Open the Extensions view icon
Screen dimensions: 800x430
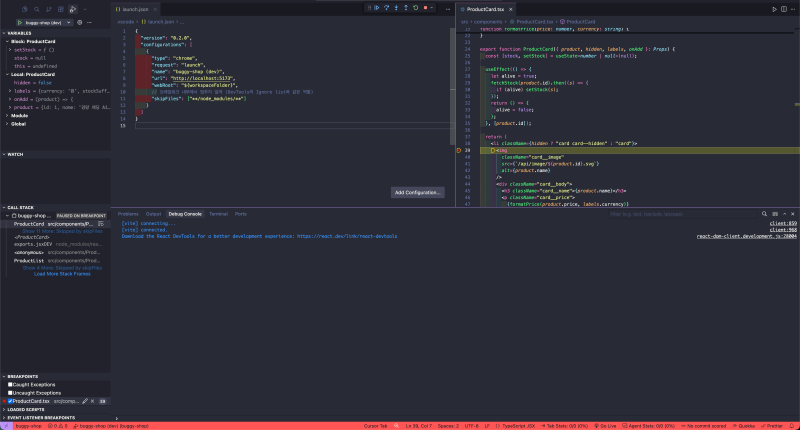(x=61, y=9)
